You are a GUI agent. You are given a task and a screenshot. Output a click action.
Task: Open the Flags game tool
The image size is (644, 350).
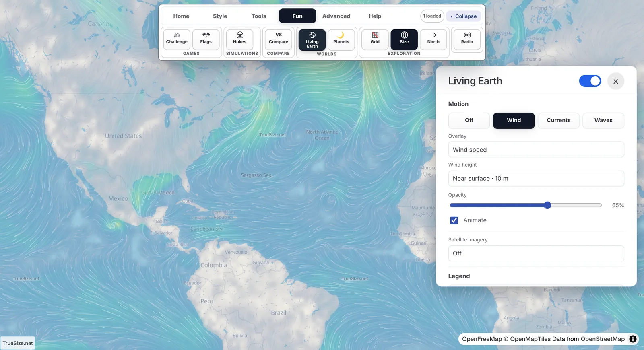206,39
